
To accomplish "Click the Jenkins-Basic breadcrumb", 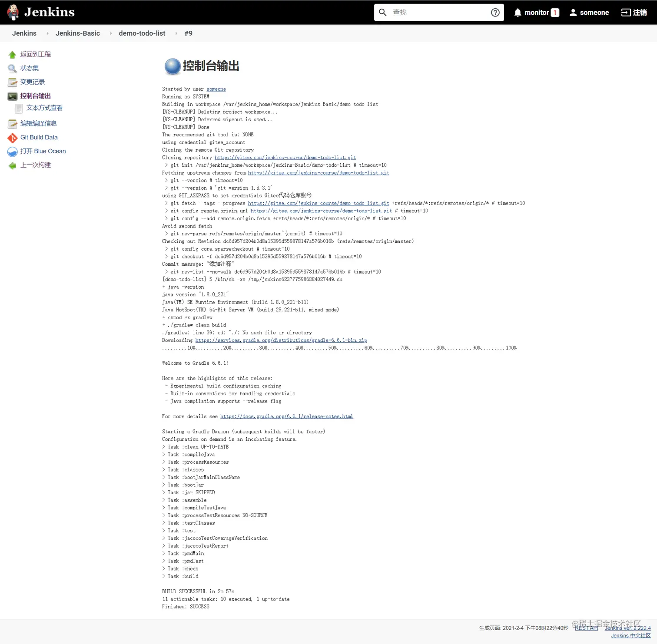I will pos(78,33).
